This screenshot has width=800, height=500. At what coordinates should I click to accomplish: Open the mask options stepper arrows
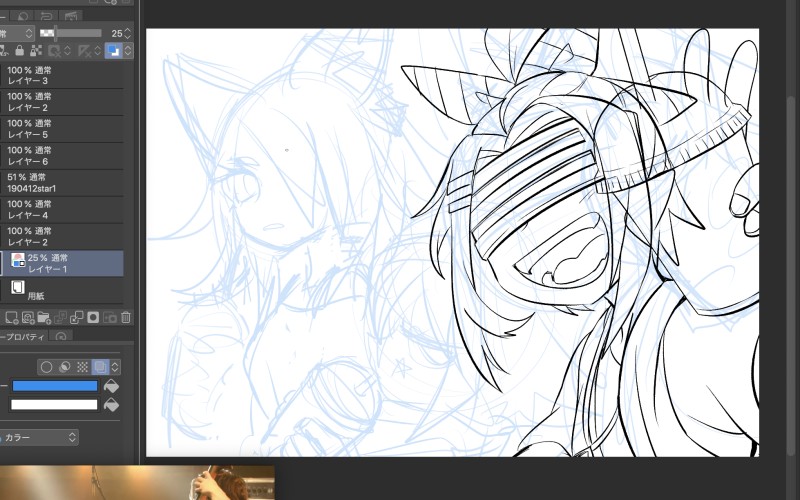click(67, 51)
